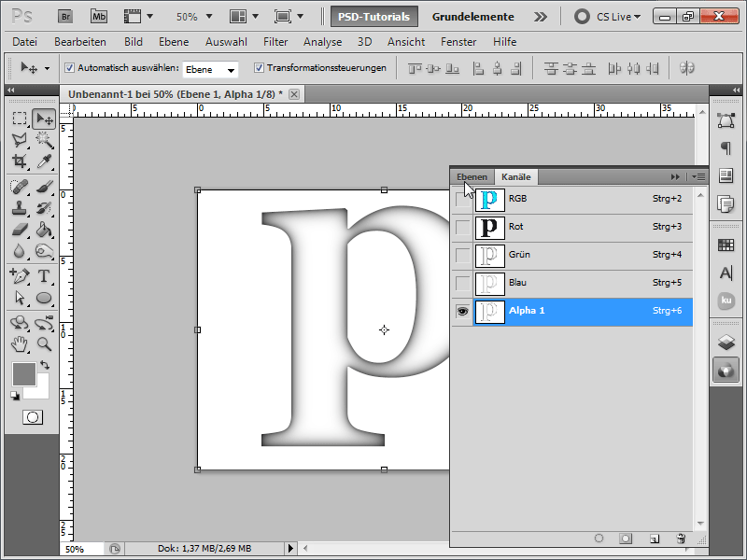The image size is (747, 560).
Task: Switch to the Ebenen tab
Action: 472,176
